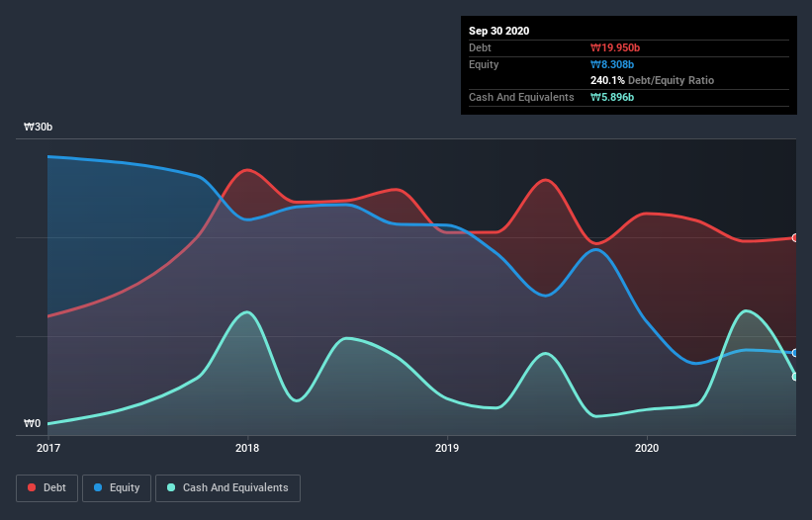Viewport: 812px width, 520px height.
Task: Click the red Debt legend dot
Action: 32,487
